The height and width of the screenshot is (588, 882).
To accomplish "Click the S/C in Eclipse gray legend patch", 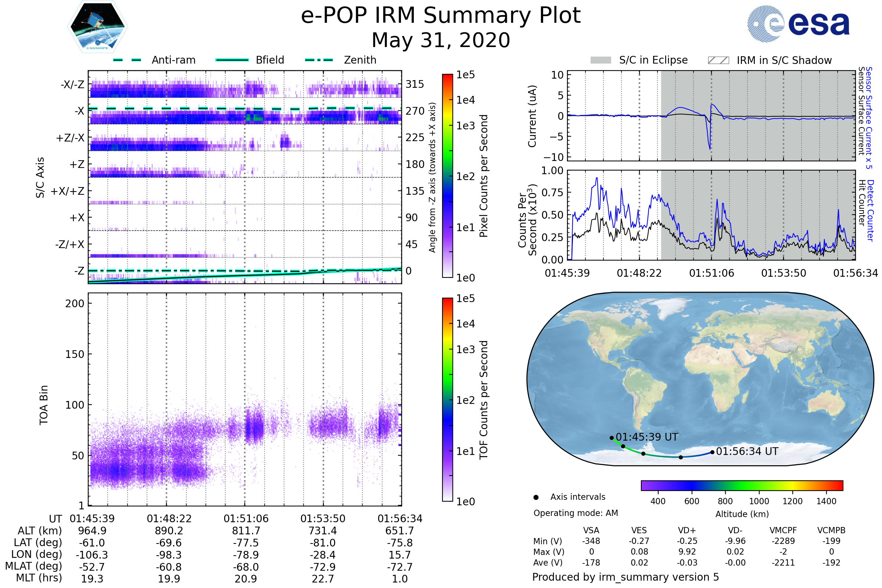I will (x=600, y=60).
